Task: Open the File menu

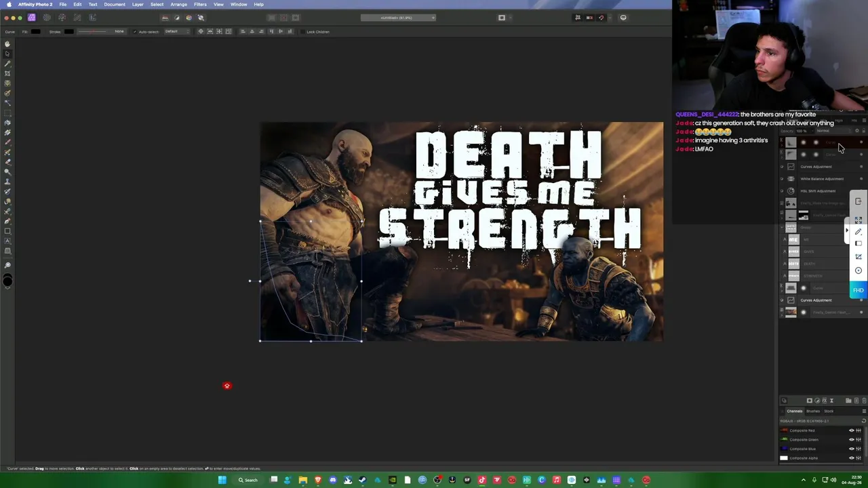Action: click(62, 5)
